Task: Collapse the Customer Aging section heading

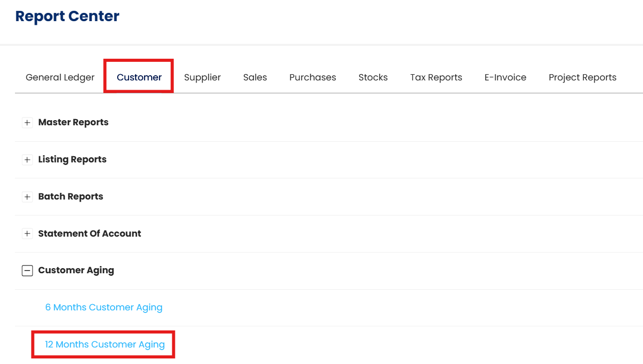Action: tap(76, 270)
